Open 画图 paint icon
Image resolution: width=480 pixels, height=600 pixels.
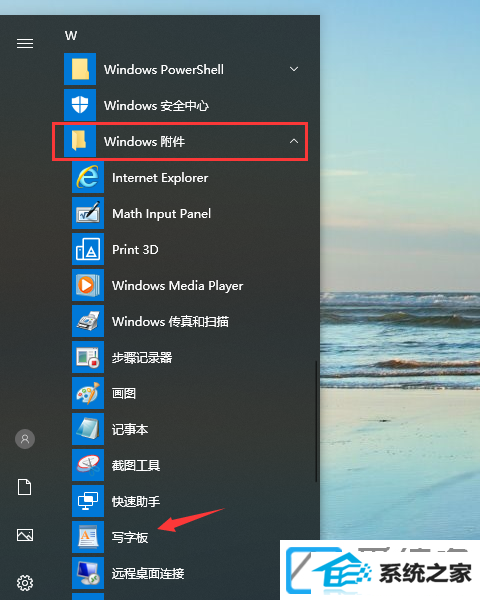click(88, 393)
